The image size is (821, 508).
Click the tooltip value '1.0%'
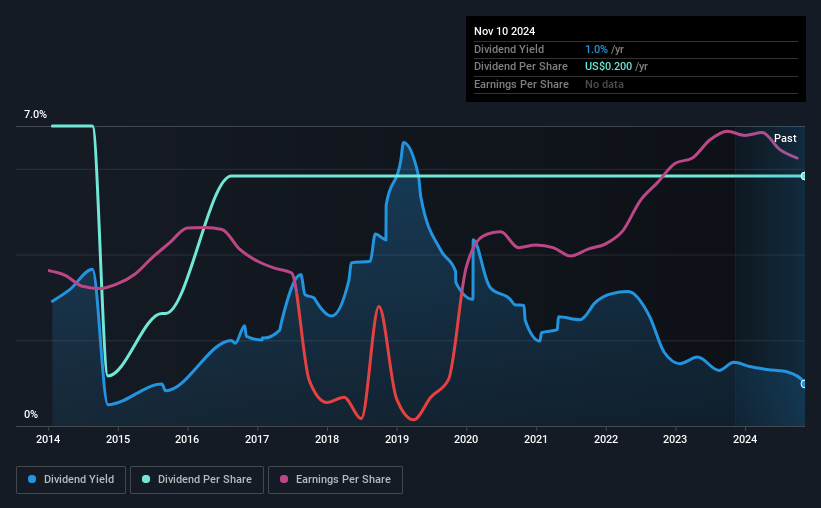596,49
